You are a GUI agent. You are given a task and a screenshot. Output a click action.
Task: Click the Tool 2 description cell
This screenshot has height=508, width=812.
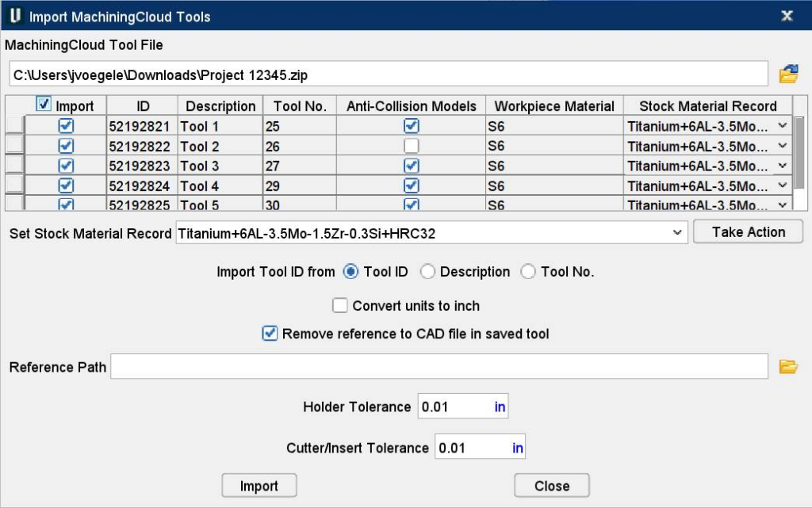(x=220, y=147)
